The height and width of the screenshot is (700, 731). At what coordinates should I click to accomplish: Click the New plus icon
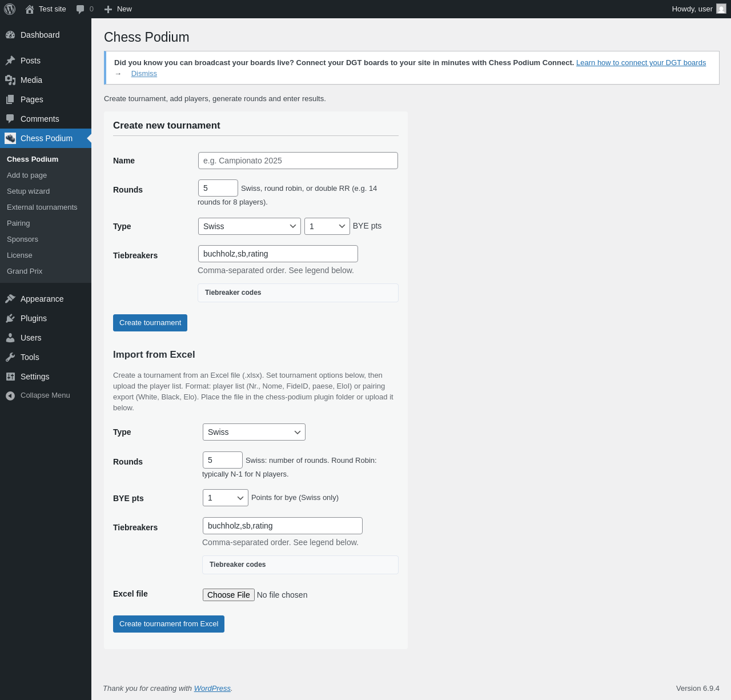(108, 9)
